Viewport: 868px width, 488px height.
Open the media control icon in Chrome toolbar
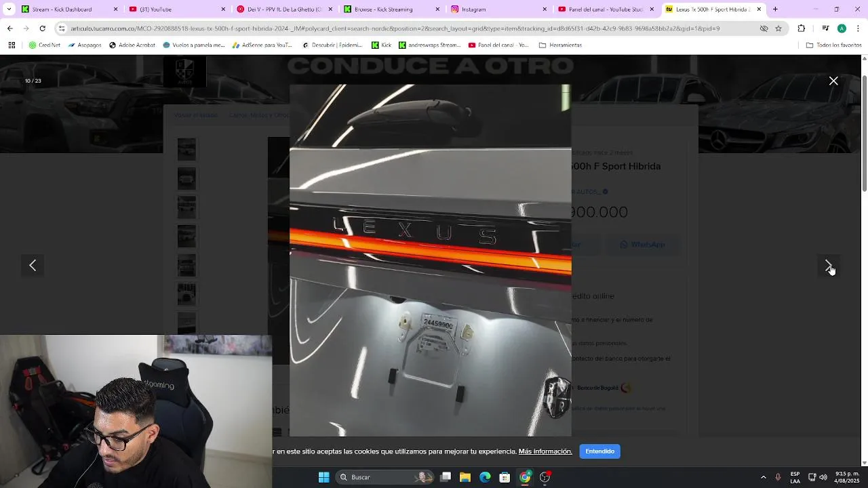[825, 28]
